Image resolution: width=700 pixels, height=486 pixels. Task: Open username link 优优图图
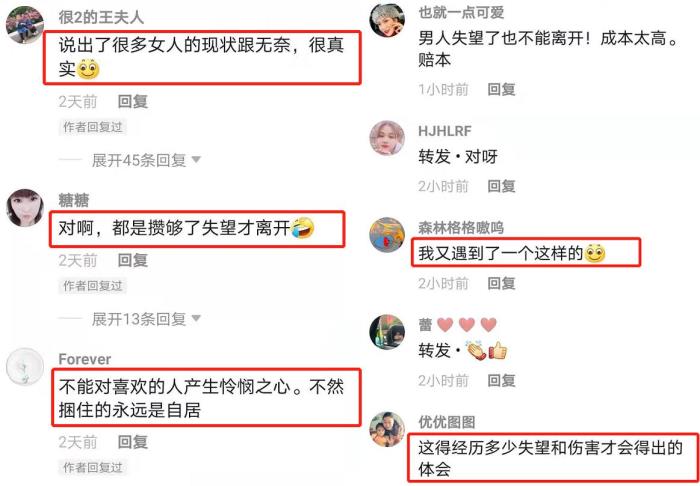(x=446, y=422)
